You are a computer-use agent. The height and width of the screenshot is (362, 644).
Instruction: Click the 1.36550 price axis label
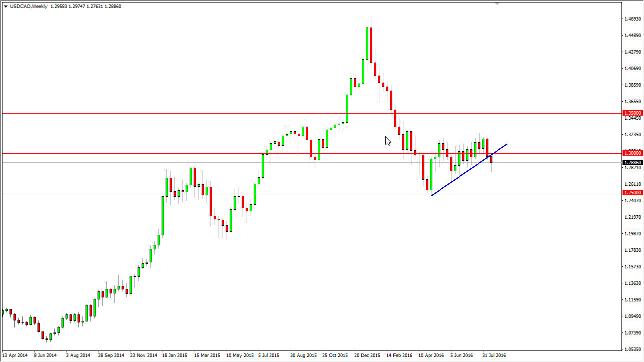[633, 102]
